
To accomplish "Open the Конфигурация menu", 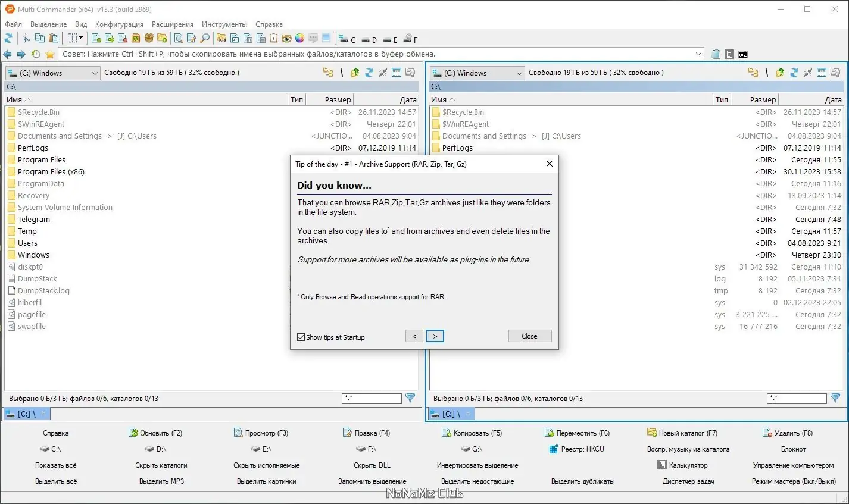I will coord(119,24).
